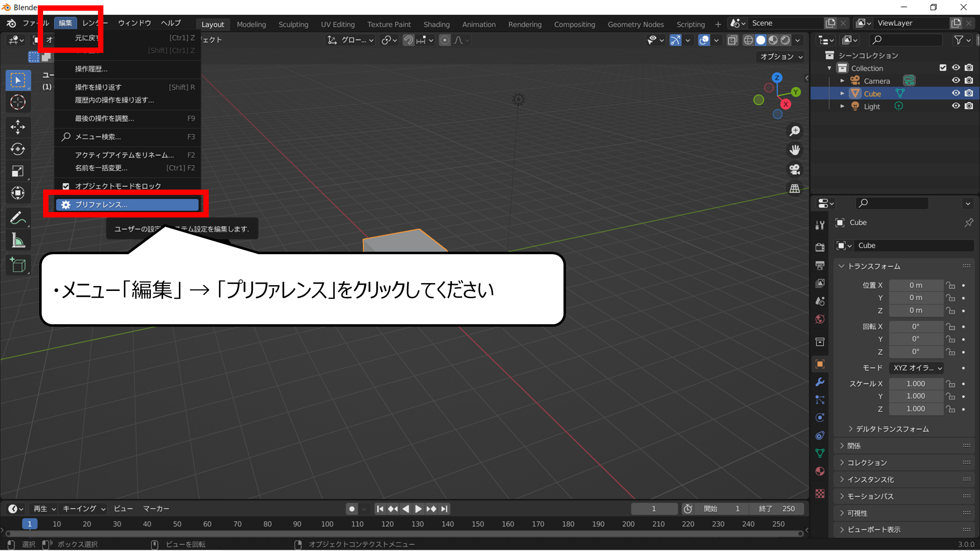Switch perspective/orthographic grid icon

(x=795, y=189)
